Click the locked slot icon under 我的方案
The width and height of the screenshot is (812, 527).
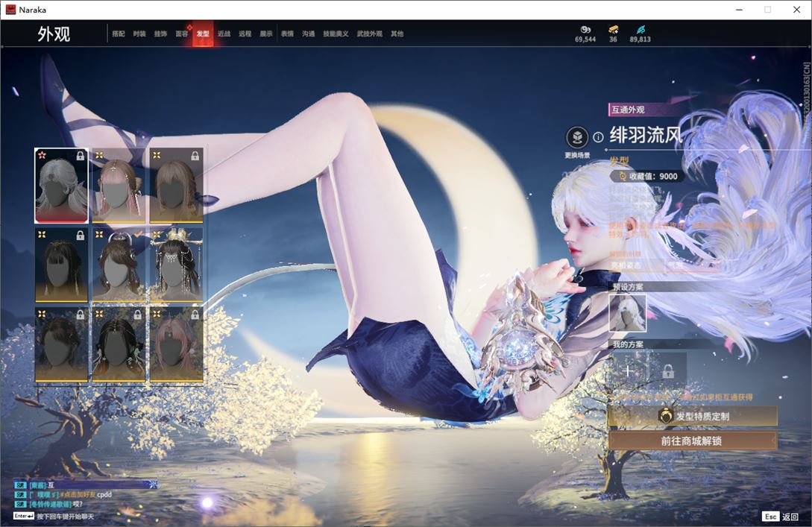click(668, 370)
